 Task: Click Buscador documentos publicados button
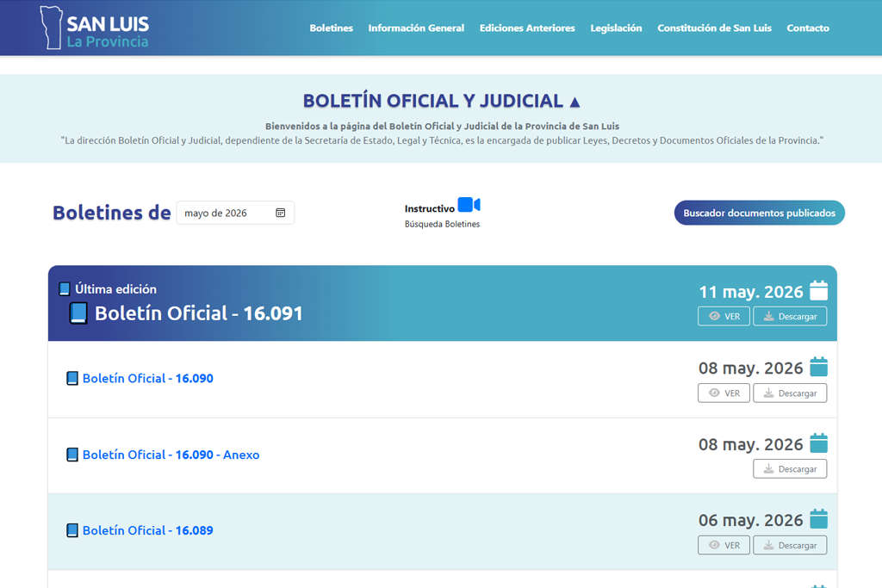760,213
